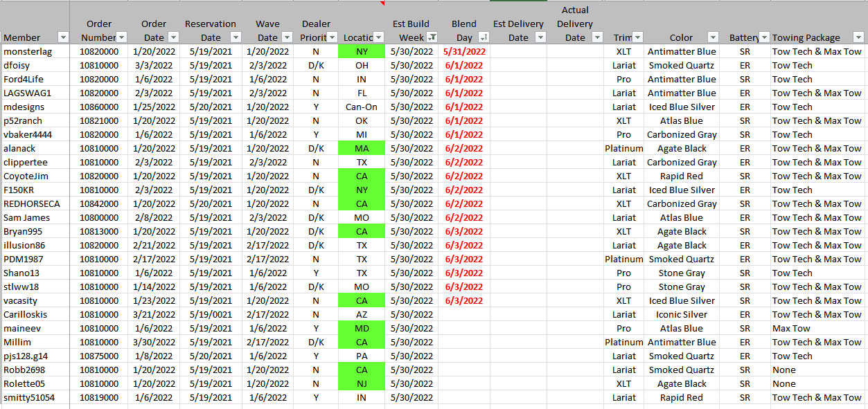Select the 'Can-On' location cell for mdesigns

[362, 107]
